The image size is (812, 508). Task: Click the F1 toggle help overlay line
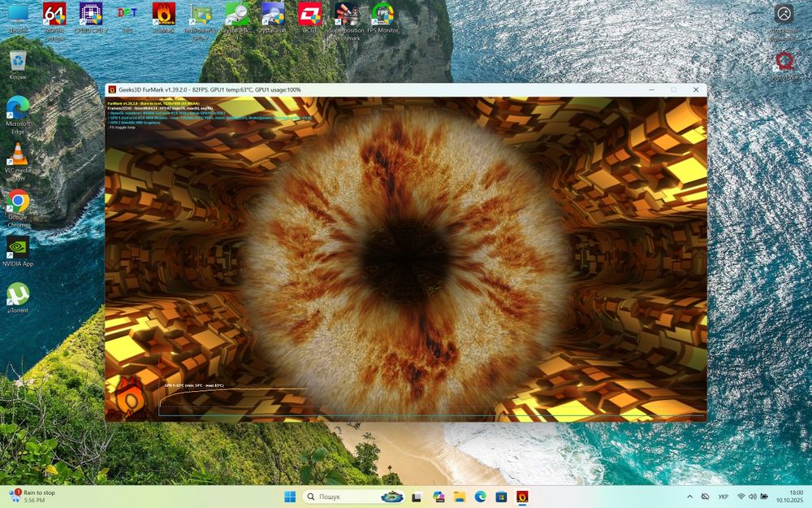tap(122, 128)
